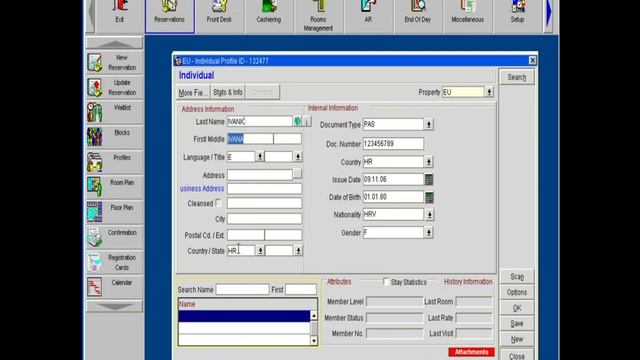Open the Waitlist sidebar item
The height and width of the screenshot is (360, 640).
[x=114, y=112]
